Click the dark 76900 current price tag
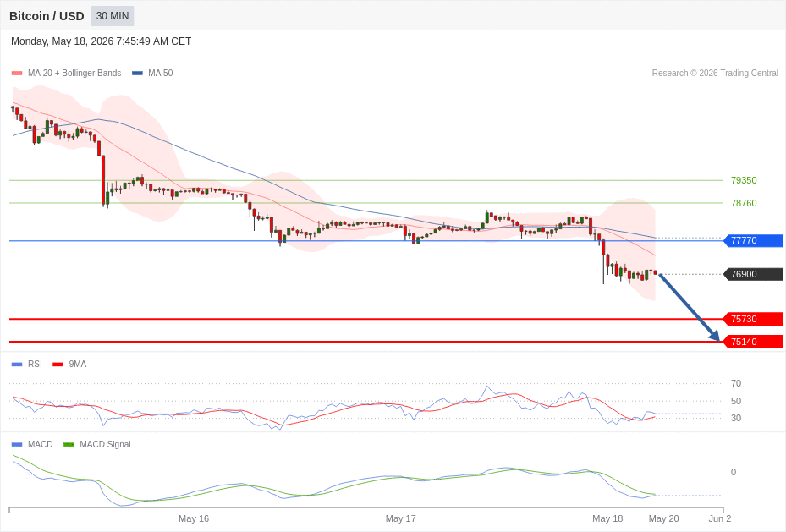This screenshot has width=786, height=532. point(753,274)
